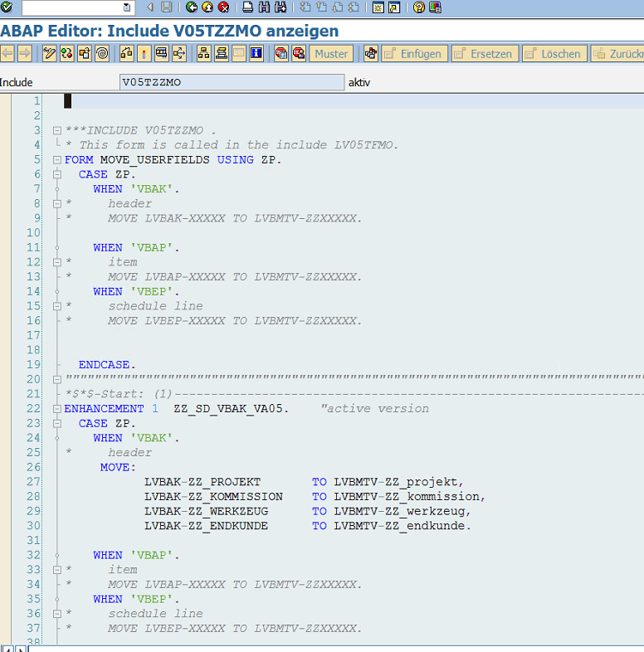Click the Muster button

tap(331, 54)
